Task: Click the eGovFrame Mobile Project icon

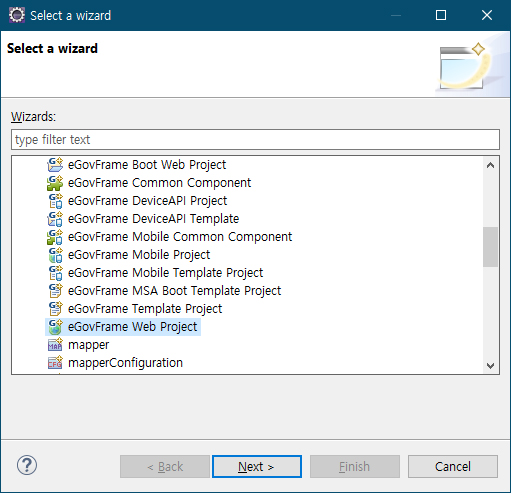Action: (x=55, y=255)
